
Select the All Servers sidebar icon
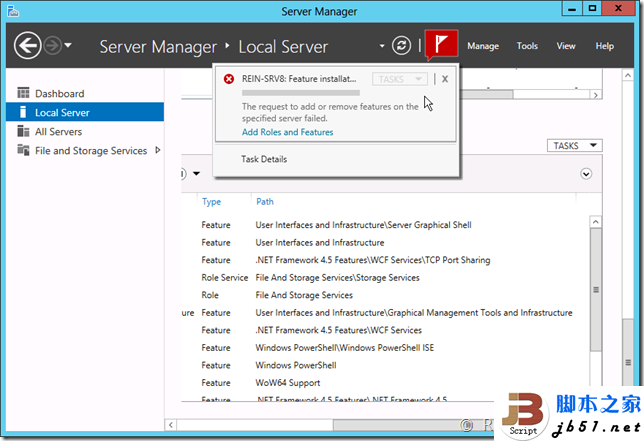24,132
